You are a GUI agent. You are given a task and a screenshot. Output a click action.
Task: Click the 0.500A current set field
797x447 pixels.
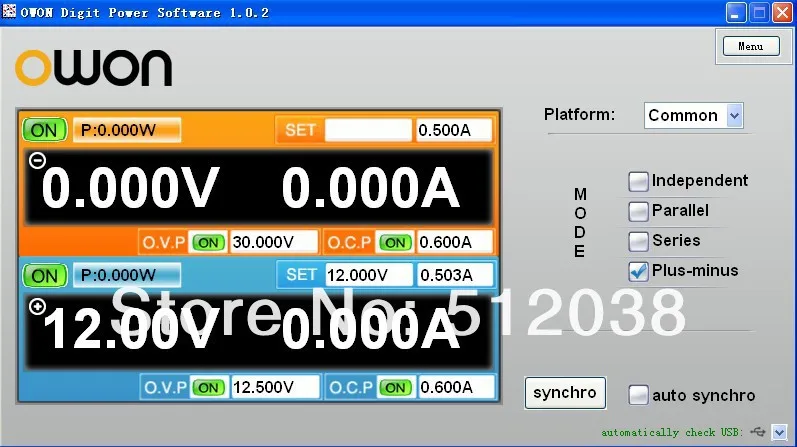click(454, 130)
